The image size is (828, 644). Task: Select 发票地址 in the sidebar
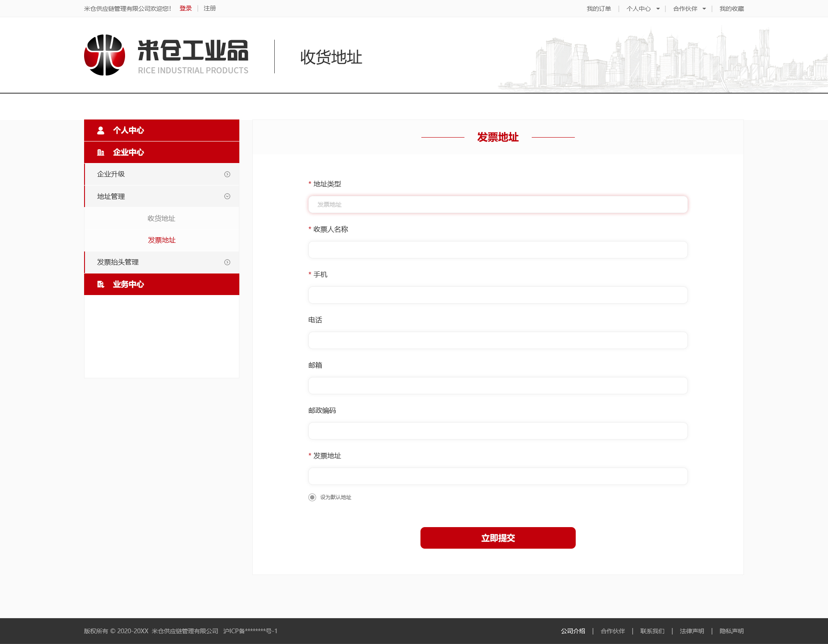(x=161, y=240)
